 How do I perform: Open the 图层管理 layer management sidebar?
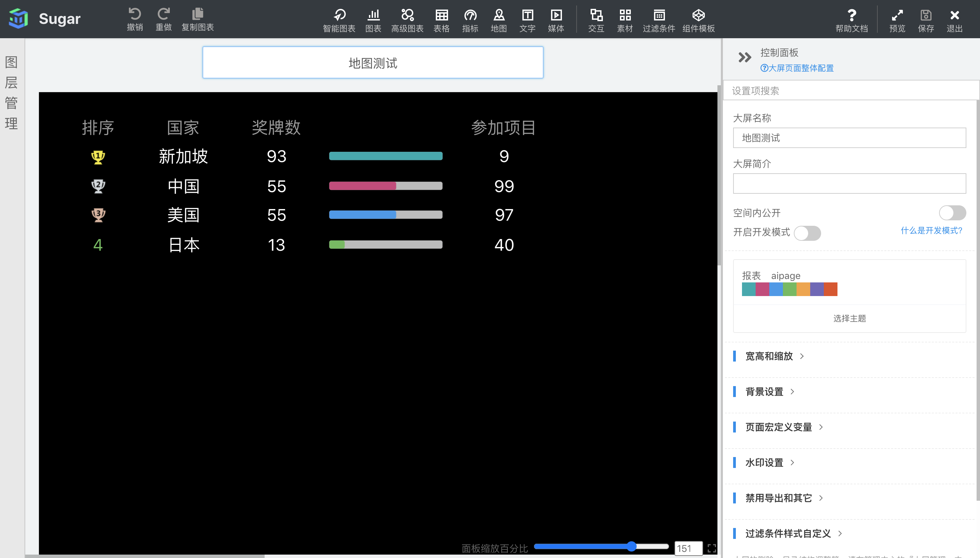[12, 93]
